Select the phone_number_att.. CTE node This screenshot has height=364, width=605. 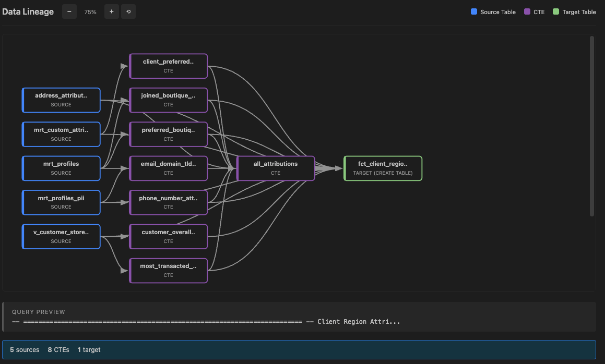click(x=168, y=202)
